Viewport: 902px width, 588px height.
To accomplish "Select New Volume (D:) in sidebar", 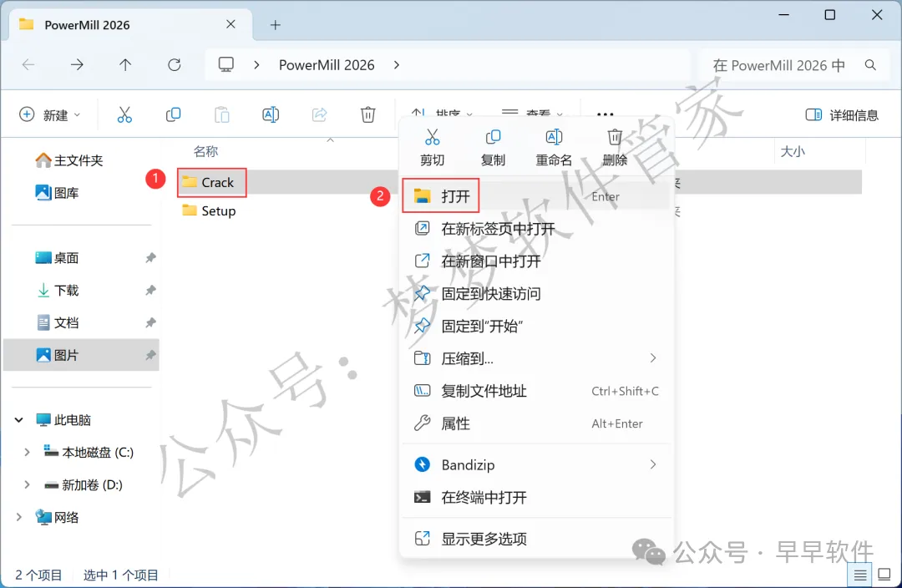I will [x=84, y=484].
